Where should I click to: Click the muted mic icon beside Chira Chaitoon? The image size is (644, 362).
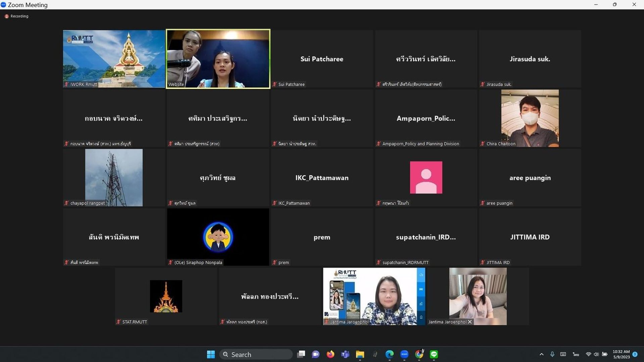pos(483,144)
